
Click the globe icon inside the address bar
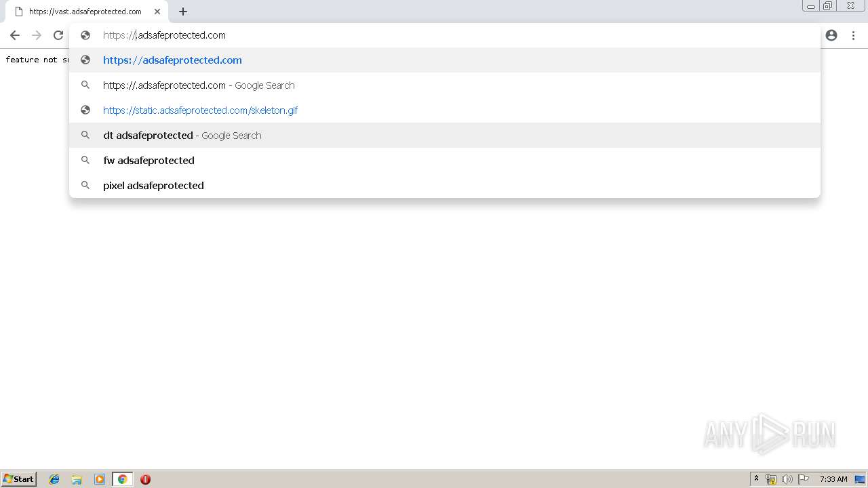[85, 35]
